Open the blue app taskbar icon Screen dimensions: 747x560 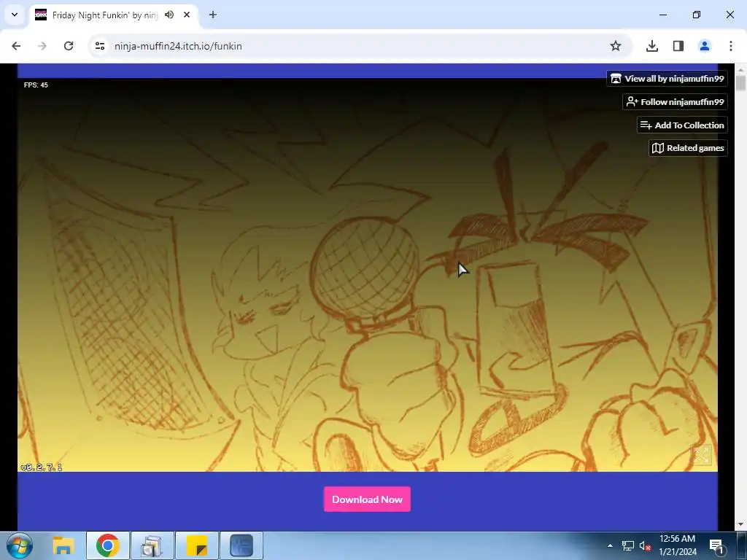(241, 545)
